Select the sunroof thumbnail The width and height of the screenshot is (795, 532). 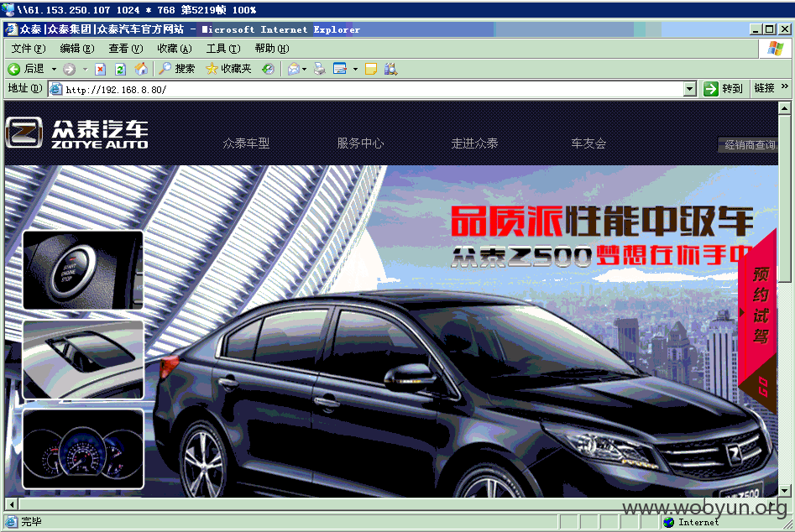coord(83,359)
